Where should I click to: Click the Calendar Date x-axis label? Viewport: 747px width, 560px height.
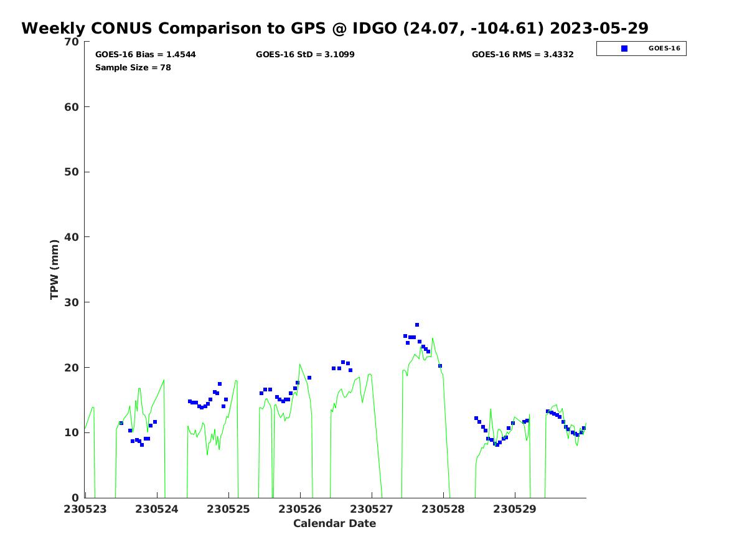point(335,524)
